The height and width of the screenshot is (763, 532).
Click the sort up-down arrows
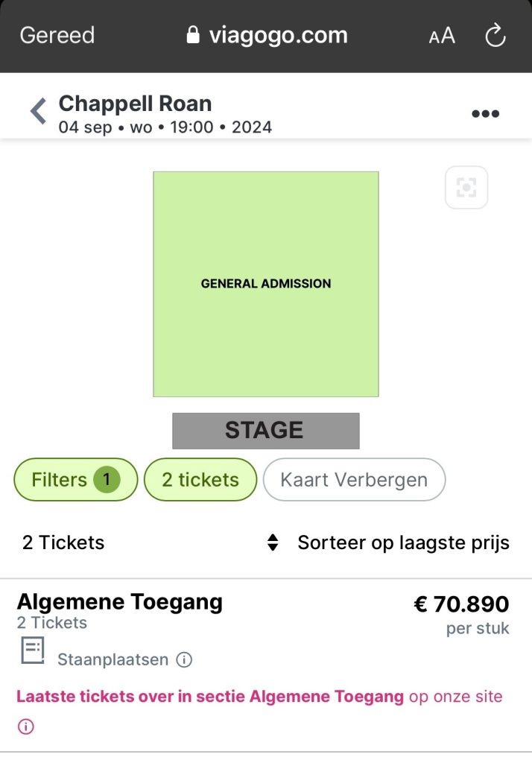tap(273, 542)
